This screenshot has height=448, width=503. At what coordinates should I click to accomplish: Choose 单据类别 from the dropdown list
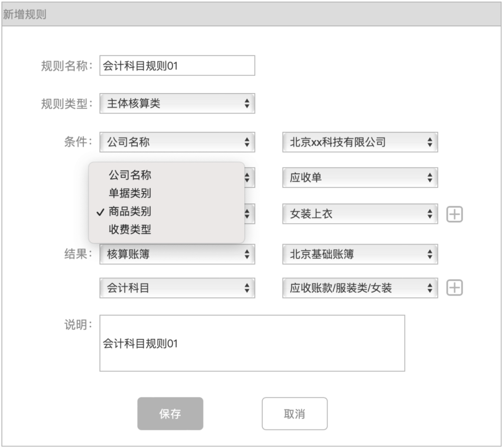(130, 193)
